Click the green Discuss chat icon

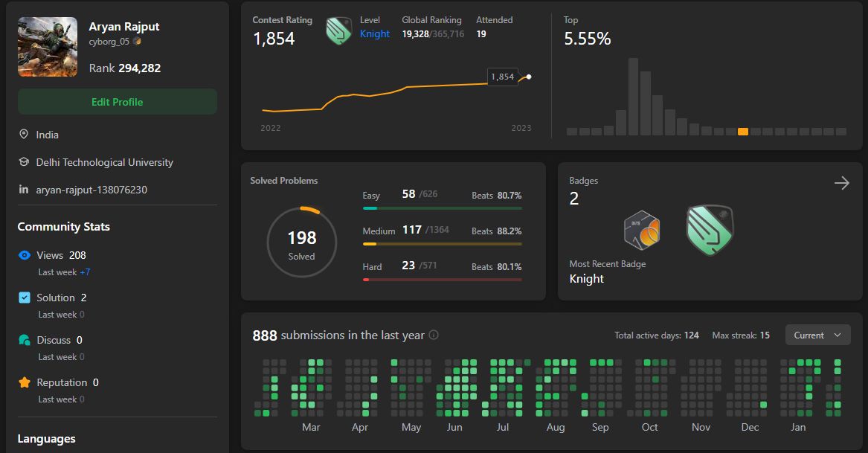pyautogui.click(x=25, y=340)
